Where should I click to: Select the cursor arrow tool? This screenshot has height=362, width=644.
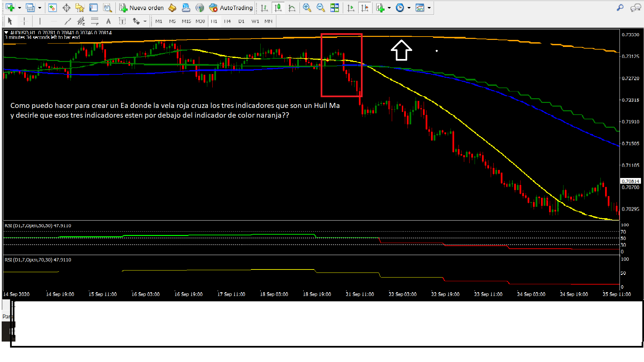click(x=10, y=21)
